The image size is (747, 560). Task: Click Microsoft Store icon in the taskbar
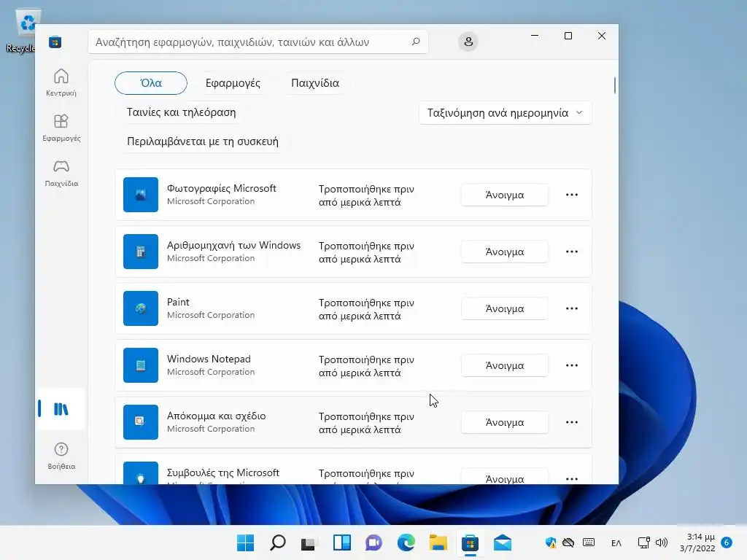(x=471, y=542)
